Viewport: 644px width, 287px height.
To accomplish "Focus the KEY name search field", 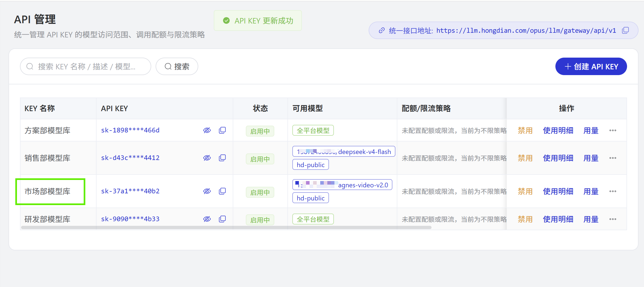I will pos(86,66).
